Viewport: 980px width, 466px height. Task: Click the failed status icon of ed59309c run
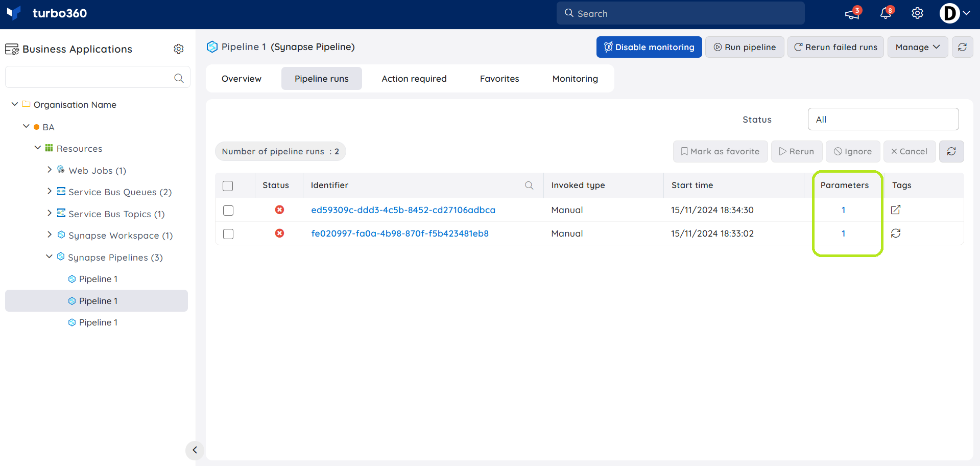(x=279, y=209)
